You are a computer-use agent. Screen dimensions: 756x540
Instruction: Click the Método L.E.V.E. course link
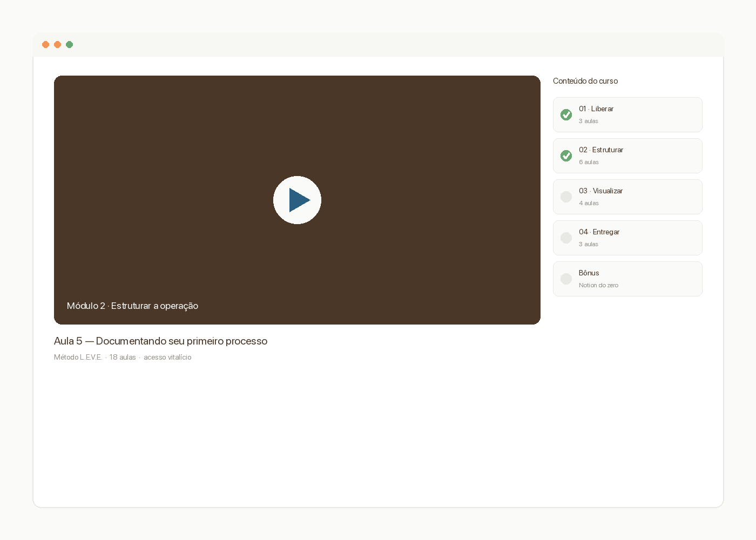click(x=78, y=357)
